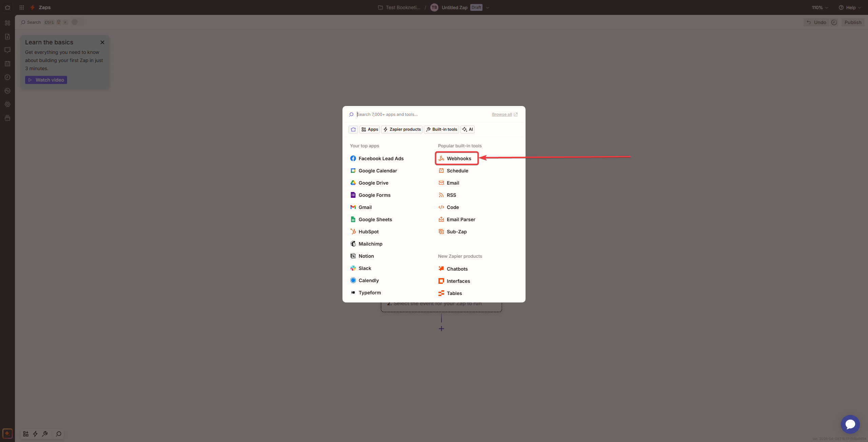Open the chat support bubble
The image size is (868, 442).
tap(850, 424)
